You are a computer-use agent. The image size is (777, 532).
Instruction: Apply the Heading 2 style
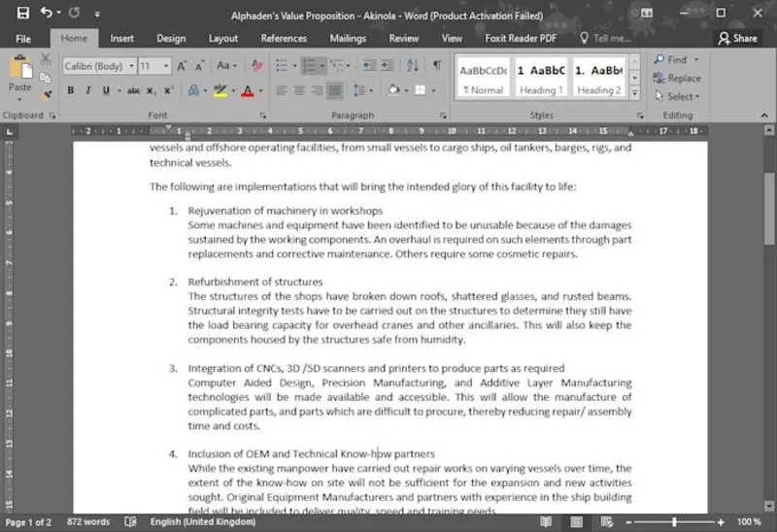(598, 78)
